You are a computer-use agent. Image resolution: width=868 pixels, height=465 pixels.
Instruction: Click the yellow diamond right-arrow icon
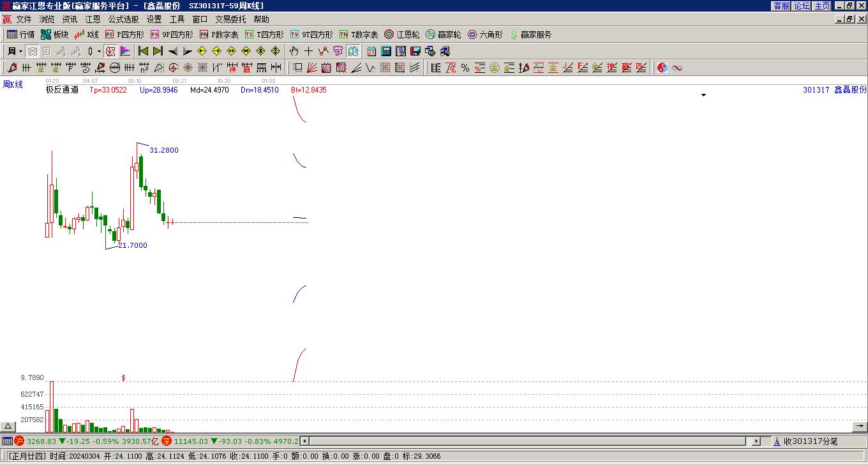[x=217, y=51]
